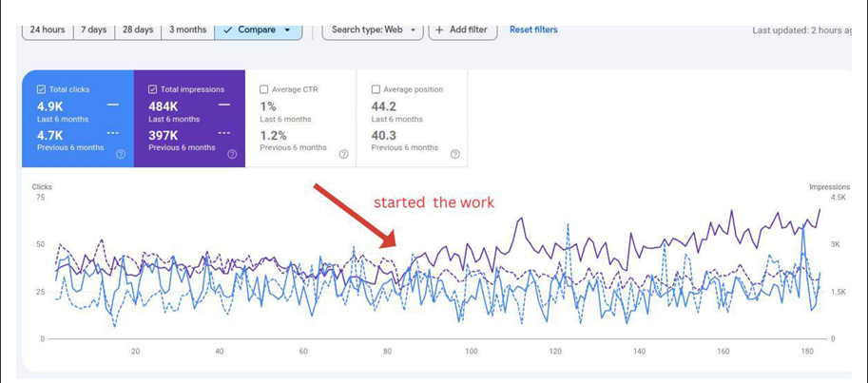Enable the Average position checkbox
This screenshot has width=868, height=383.
376,89
